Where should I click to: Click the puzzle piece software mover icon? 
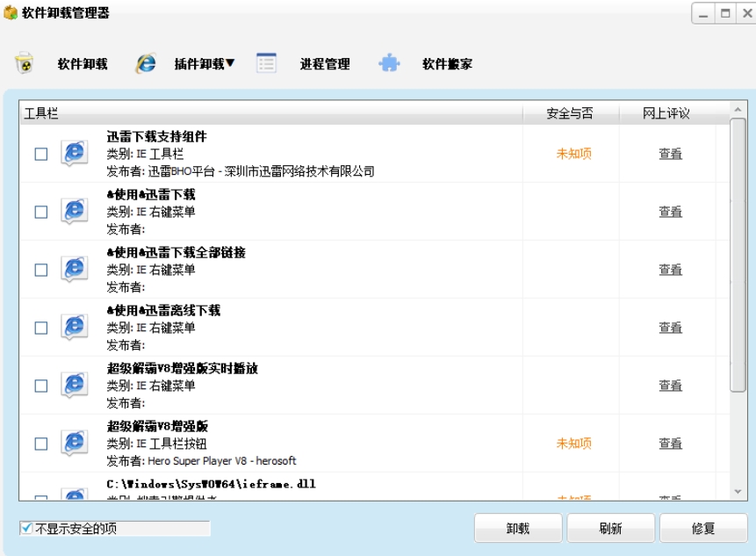(x=389, y=63)
